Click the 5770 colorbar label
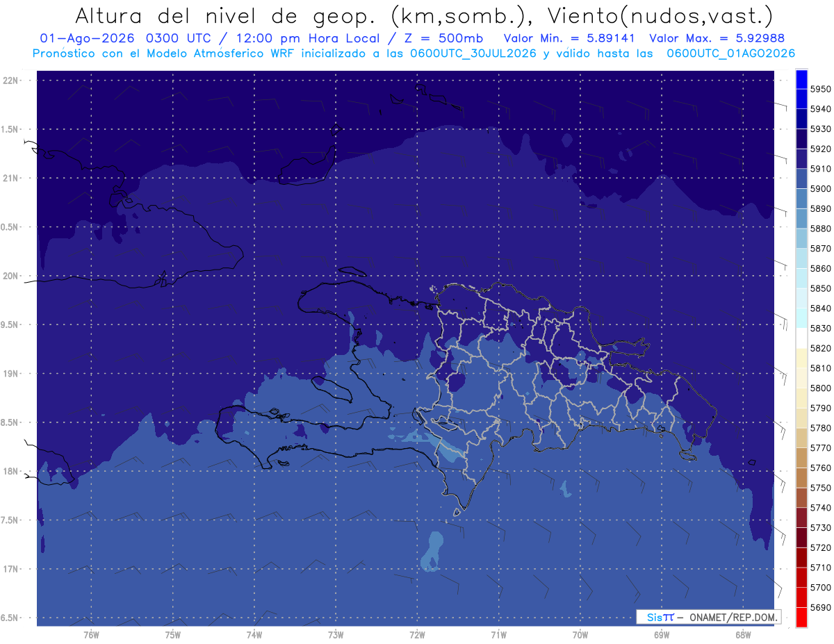Image resolution: width=834 pixels, height=644 pixels. tap(821, 447)
